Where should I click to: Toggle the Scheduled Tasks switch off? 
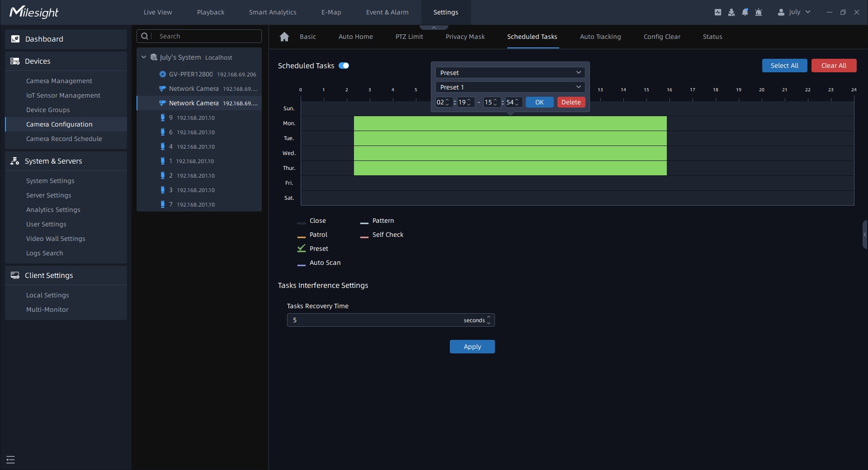(x=344, y=66)
